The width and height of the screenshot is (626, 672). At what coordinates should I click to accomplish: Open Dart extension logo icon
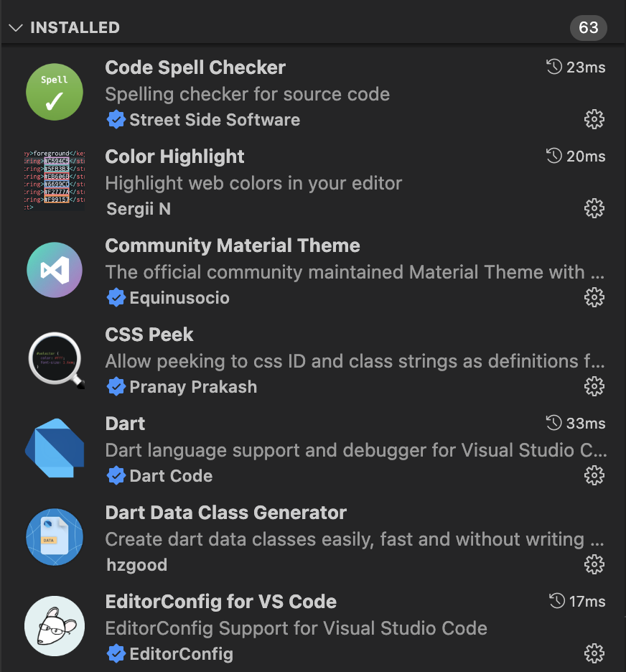[x=55, y=448]
